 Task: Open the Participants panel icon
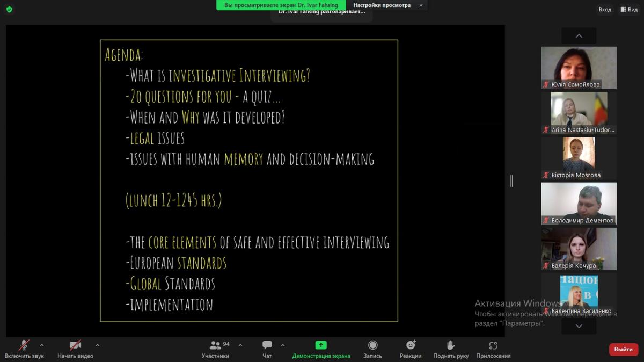[x=216, y=345]
